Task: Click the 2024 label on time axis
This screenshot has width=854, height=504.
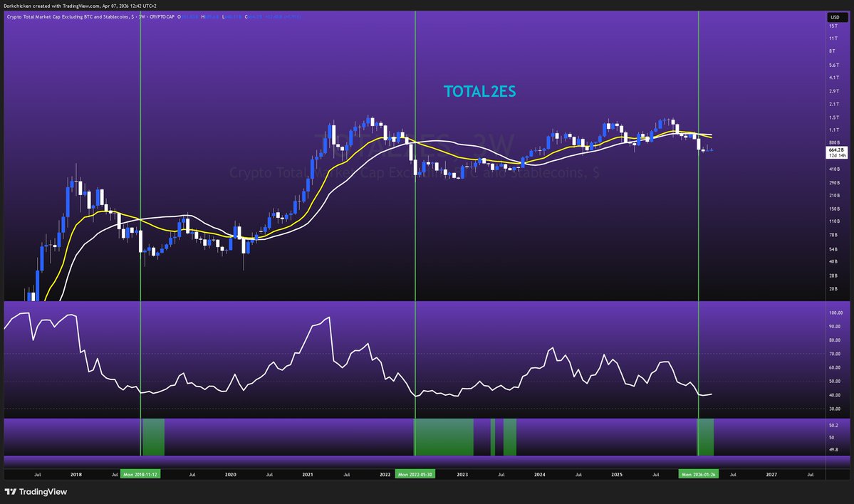Action: point(540,475)
